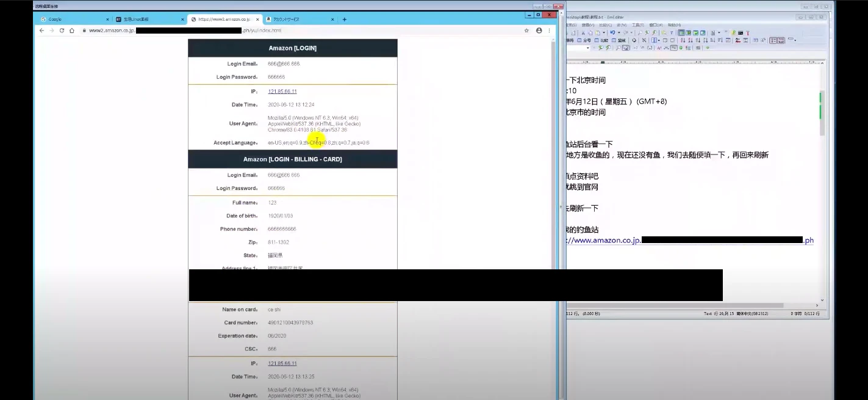Click the 2020-06-12 13:12:24 date value

pos(291,105)
